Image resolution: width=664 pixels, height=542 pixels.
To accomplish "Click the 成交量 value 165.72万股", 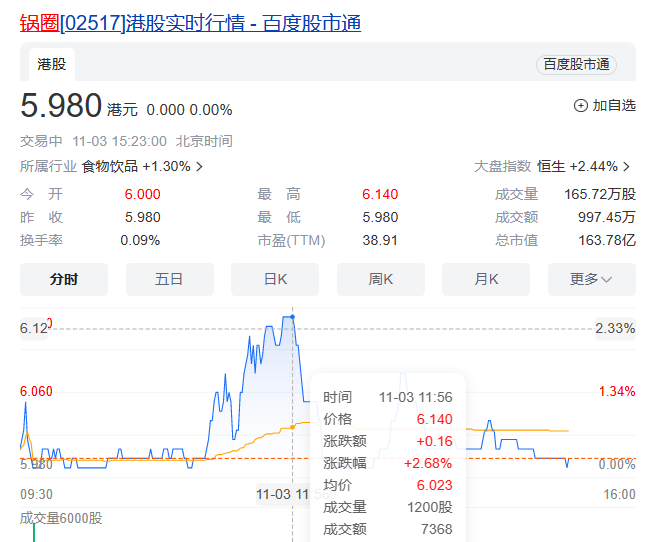I will (x=600, y=194).
